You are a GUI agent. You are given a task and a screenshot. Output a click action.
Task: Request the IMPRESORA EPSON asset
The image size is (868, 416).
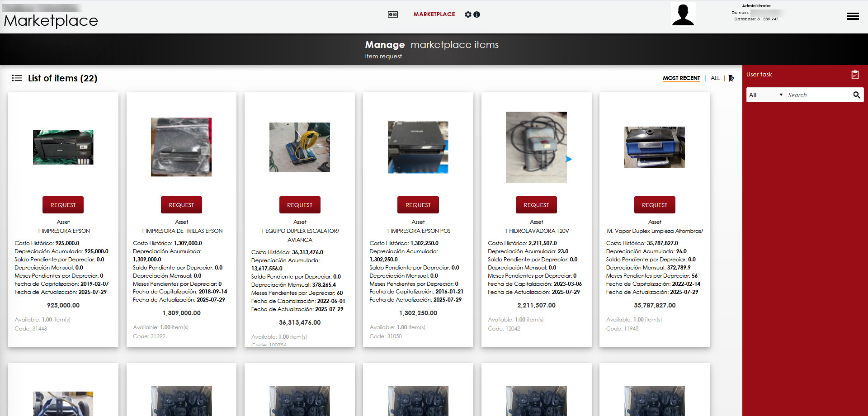(63, 205)
